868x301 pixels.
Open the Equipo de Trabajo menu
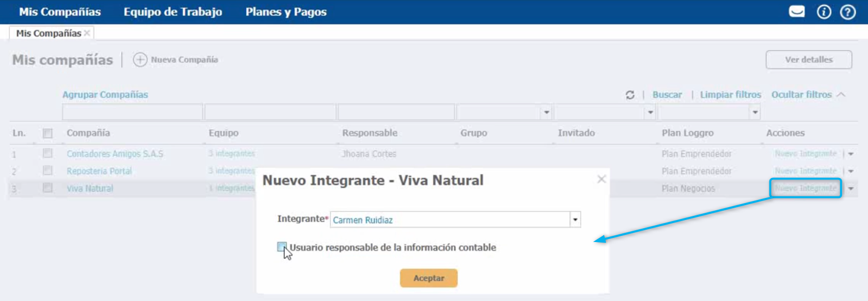pos(172,12)
